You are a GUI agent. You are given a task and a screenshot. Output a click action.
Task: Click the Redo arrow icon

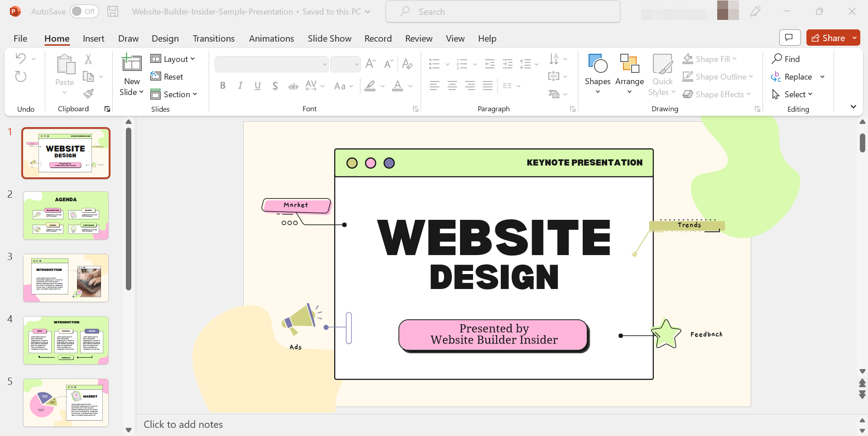(21, 76)
